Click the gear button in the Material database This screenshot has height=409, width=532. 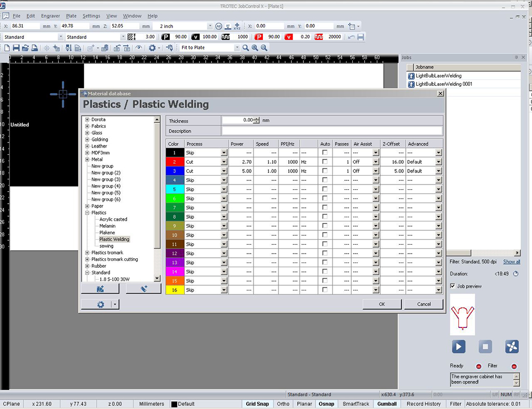[x=100, y=305]
